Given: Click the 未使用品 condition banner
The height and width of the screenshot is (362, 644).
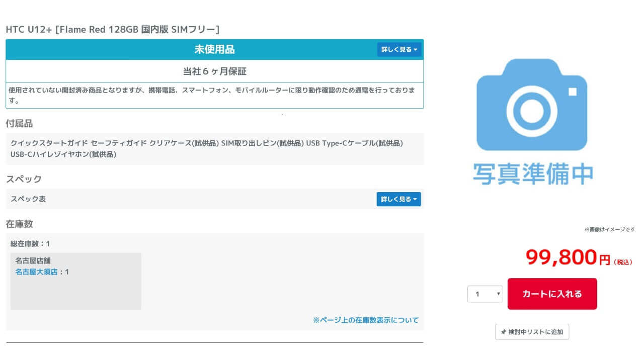Looking at the screenshot, I should pyautogui.click(x=214, y=49).
